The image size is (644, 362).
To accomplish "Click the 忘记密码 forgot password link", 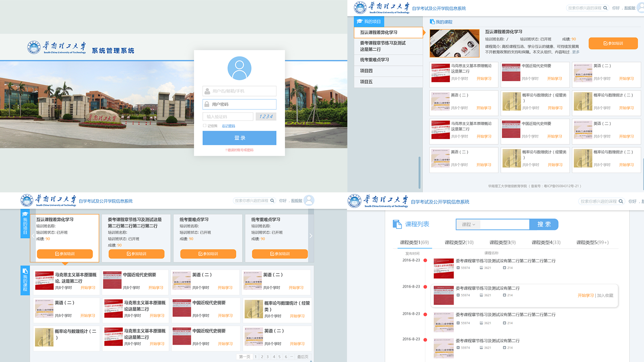I will click(x=228, y=126).
